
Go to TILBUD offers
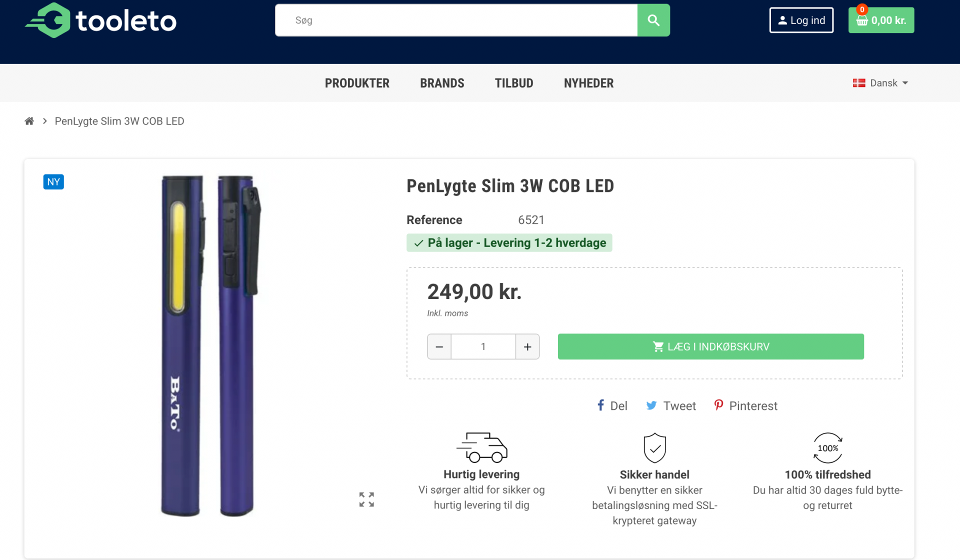pyautogui.click(x=514, y=83)
